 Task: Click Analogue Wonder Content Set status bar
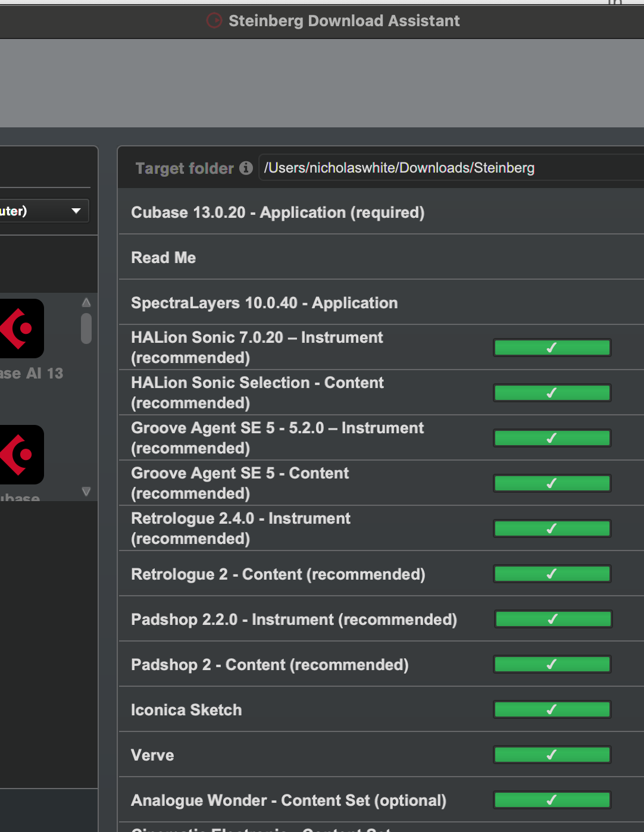[552, 800]
